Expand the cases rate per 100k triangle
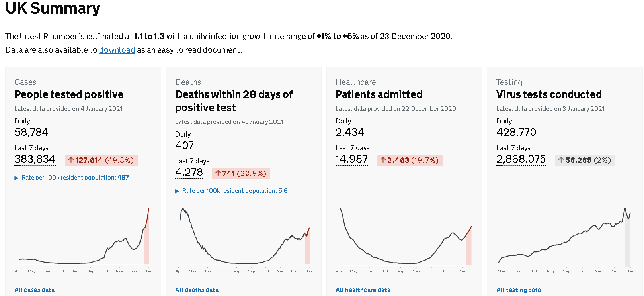This screenshot has width=644, height=296. [x=16, y=178]
